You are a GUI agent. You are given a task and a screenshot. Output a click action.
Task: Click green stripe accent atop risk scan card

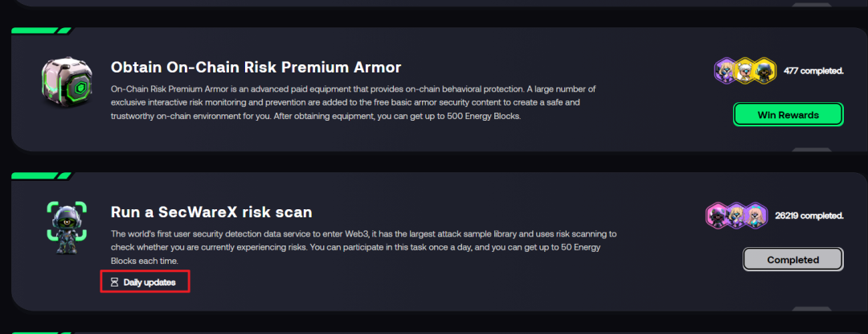pos(42,175)
